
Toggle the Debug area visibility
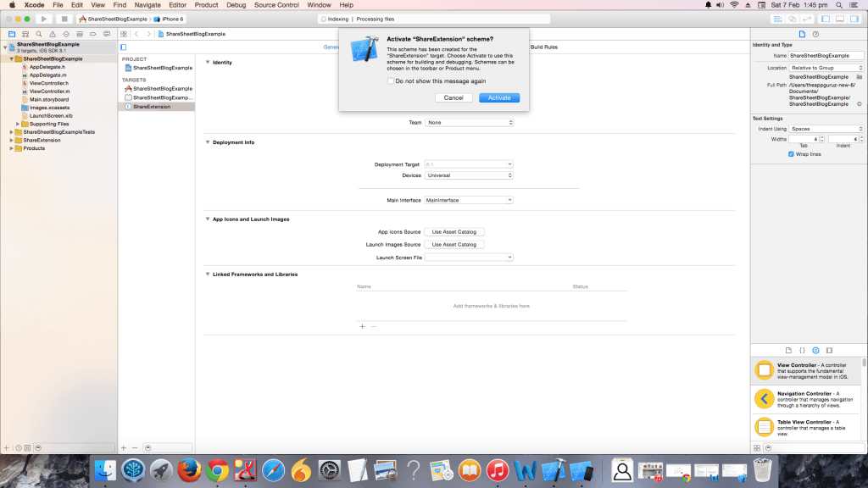point(840,19)
